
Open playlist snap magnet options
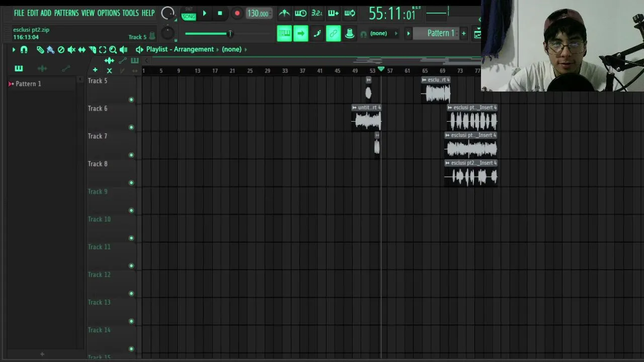24,49
